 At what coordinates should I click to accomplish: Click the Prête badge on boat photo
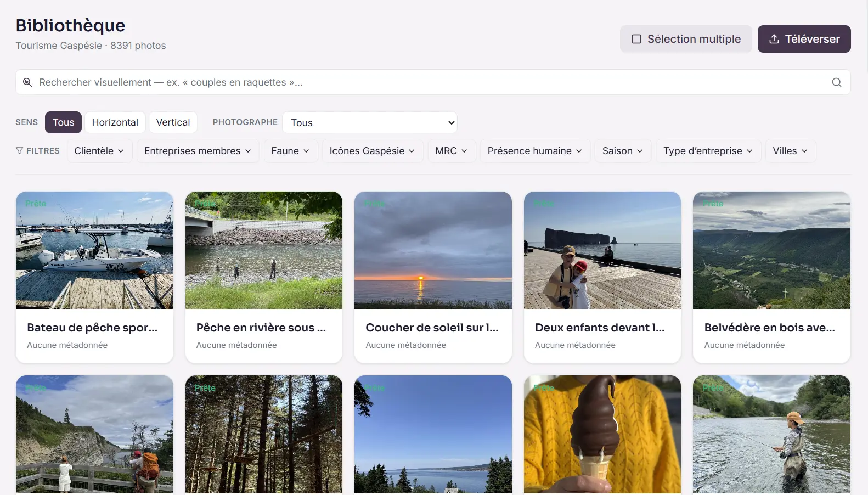(36, 204)
